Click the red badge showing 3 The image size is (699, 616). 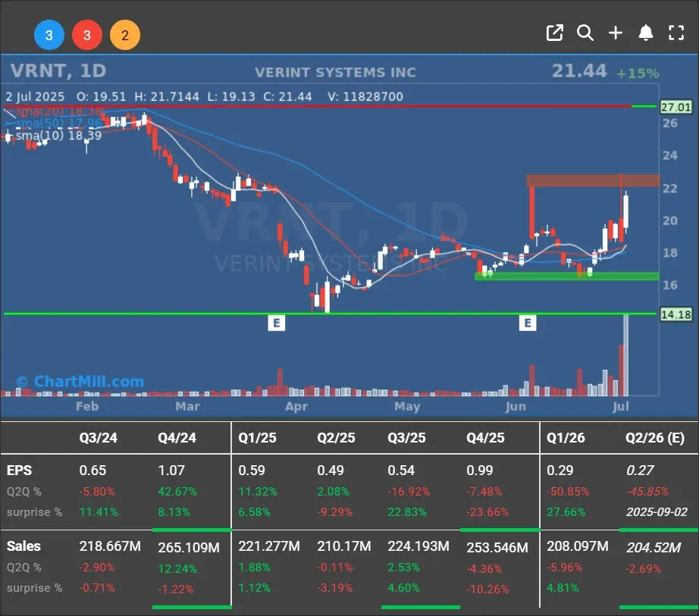pyautogui.click(x=87, y=35)
